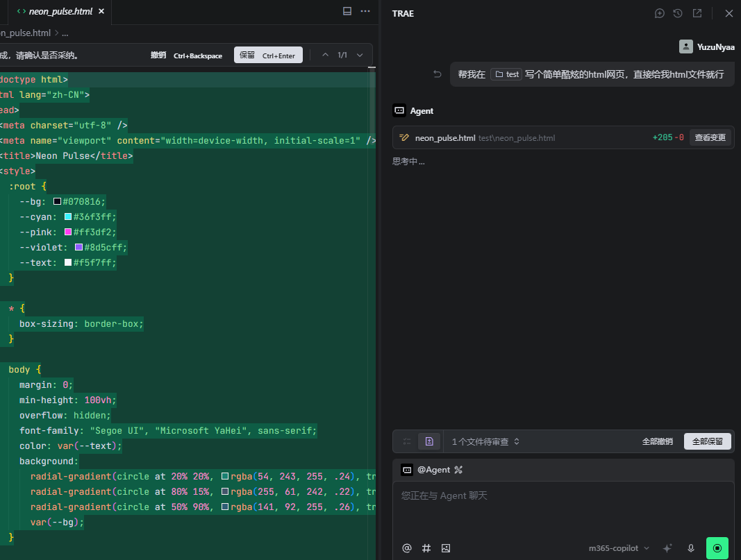This screenshot has height=560, width=741.
Task: Close the TRAE panel
Action: 728,13
